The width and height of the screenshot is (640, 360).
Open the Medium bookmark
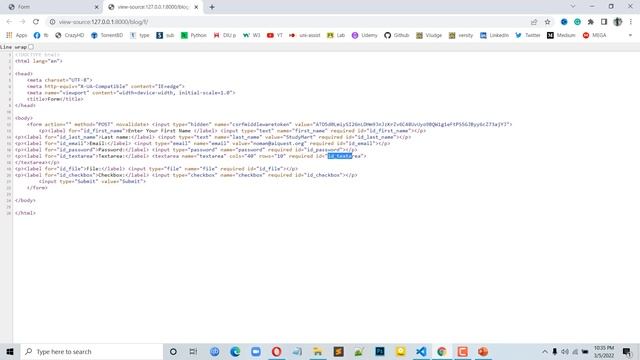click(561, 36)
